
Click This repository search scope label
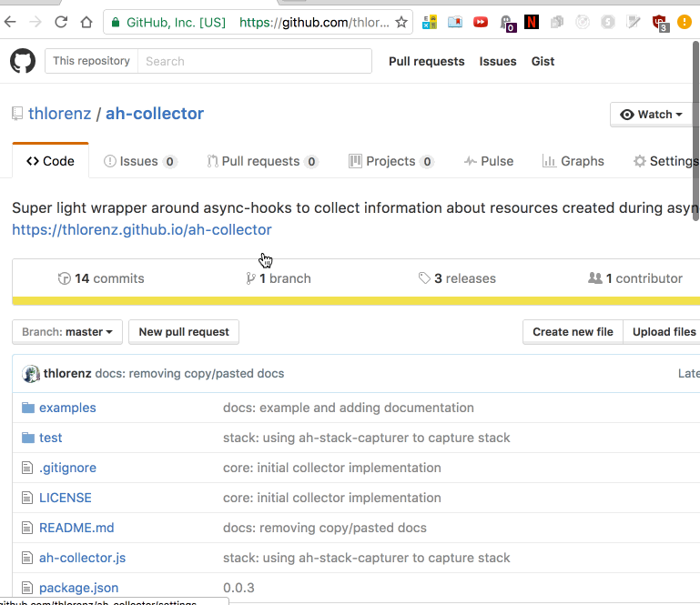point(92,61)
